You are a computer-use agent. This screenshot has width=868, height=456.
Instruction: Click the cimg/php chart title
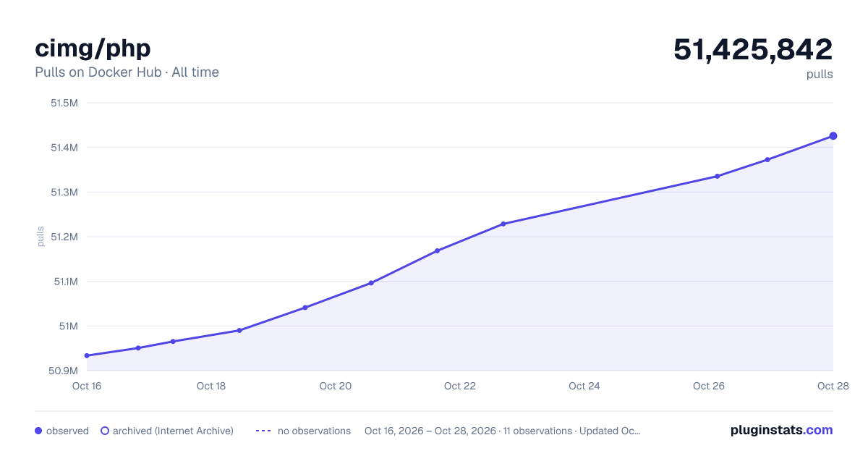click(x=93, y=48)
